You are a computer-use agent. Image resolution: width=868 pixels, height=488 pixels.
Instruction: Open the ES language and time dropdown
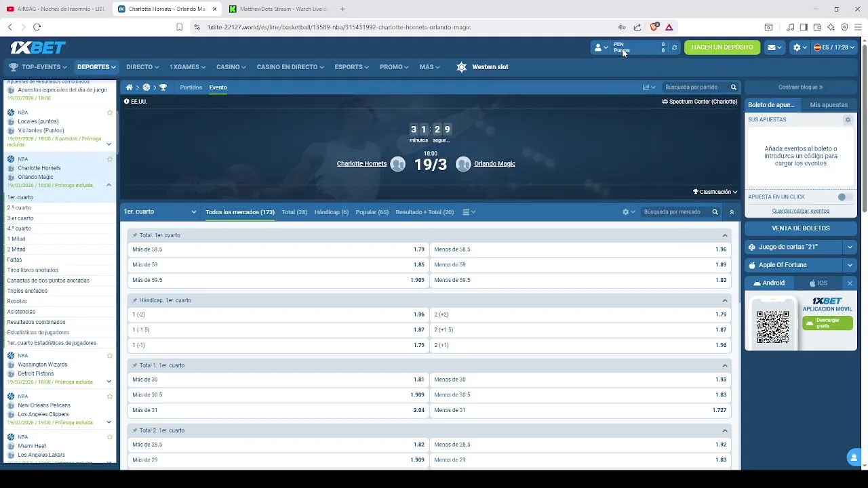point(834,47)
